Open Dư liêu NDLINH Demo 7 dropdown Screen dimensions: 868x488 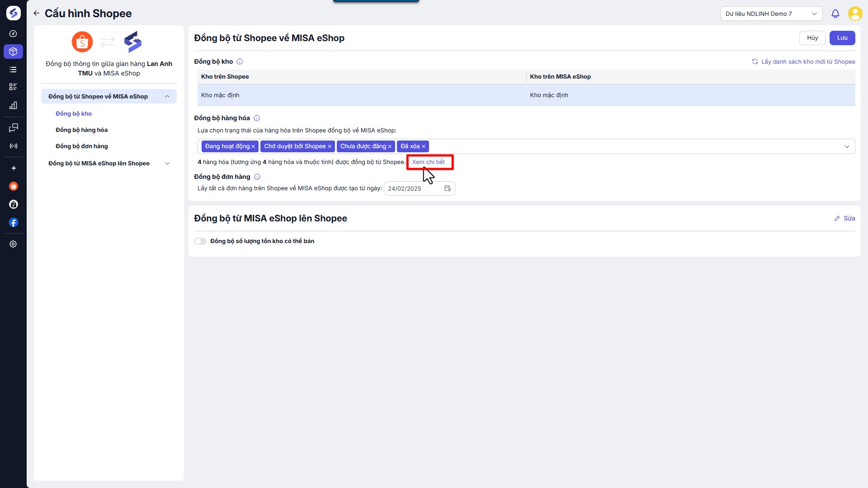771,14
